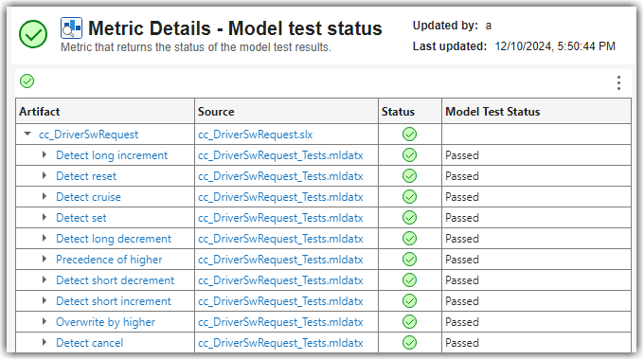Expand the Detect cruise row
The image size is (644, 360).
[x=45, y=196]
